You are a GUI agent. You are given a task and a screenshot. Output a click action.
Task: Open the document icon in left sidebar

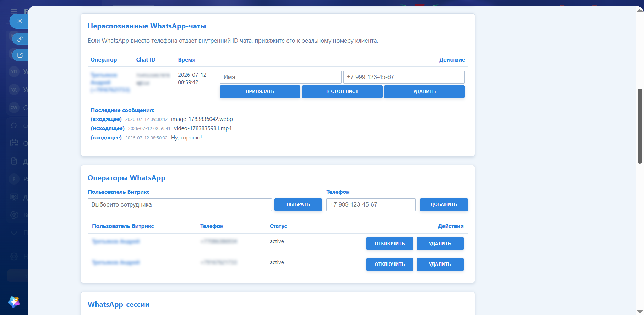click(x=14, y=161)
